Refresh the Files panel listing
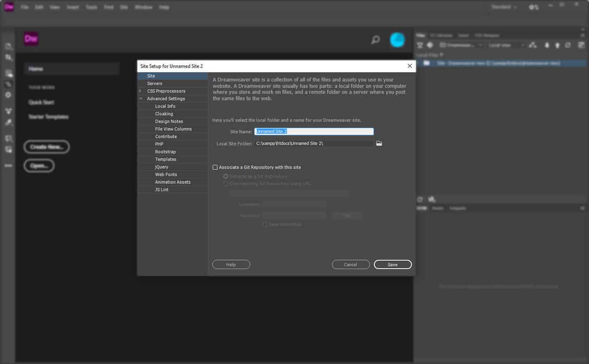The width and height of the screenshot is (589, 364). point(568,45)
